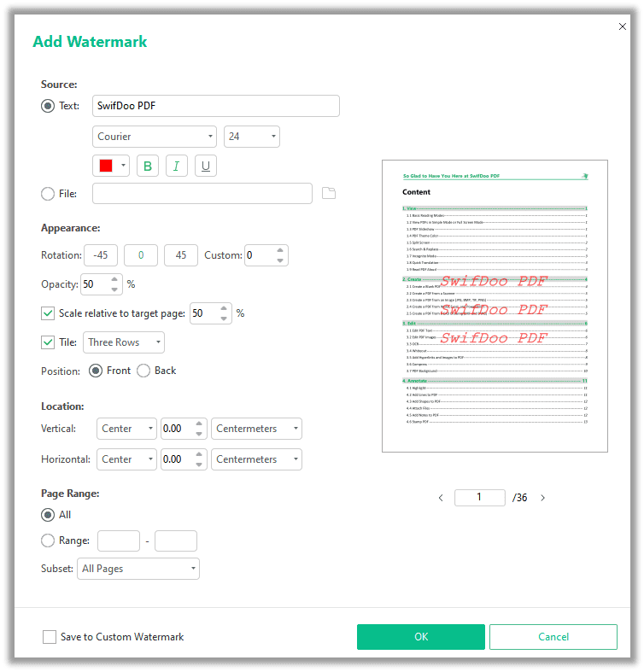Decrease Custom rotation value
This screenshot has width=644, height=672.
click(x=280, y=260)
